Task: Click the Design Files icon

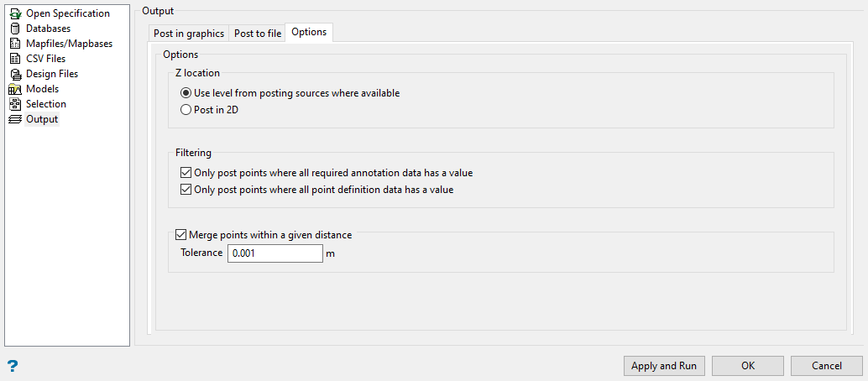Action: pos(14,74)
